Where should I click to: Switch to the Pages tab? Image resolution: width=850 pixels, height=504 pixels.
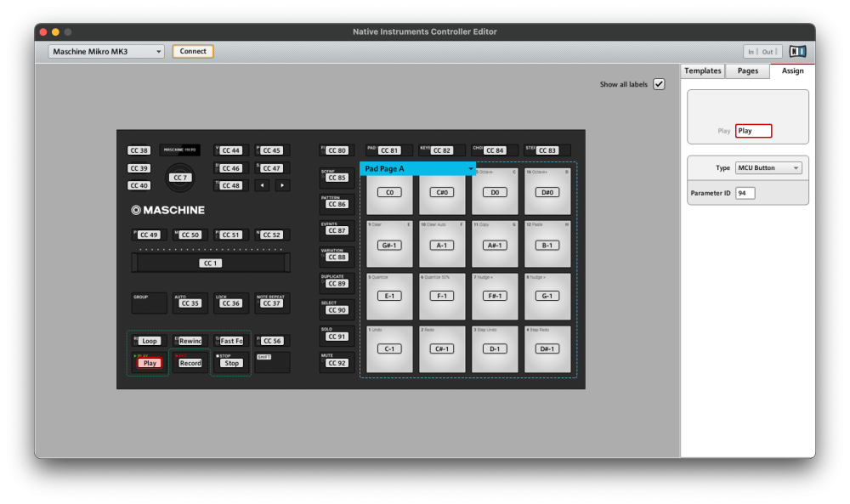pos(747,71)
